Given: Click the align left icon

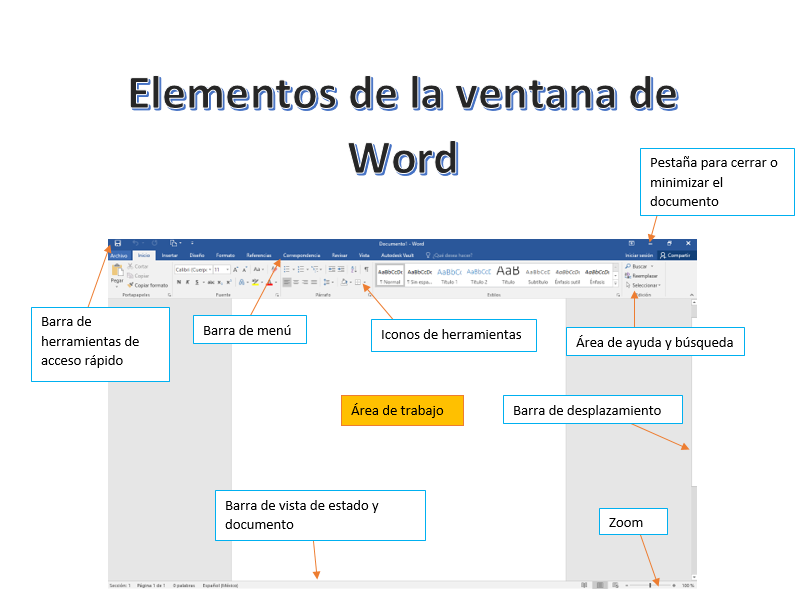Looking at the screenshot, I should point(287,282).
